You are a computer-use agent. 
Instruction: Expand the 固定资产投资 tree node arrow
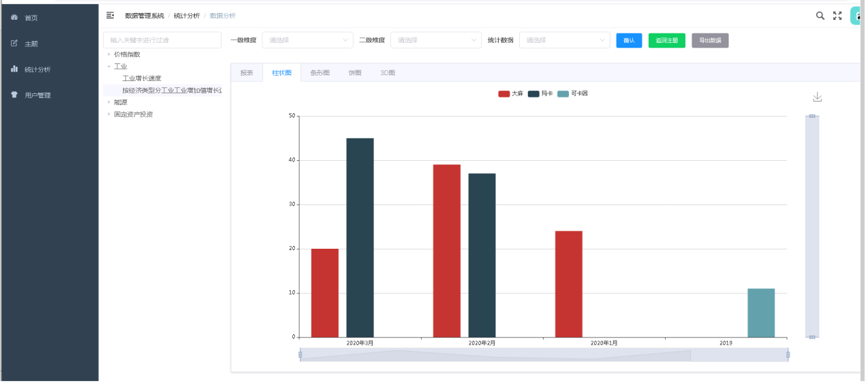pyautogui.click(x=108, y=114)
